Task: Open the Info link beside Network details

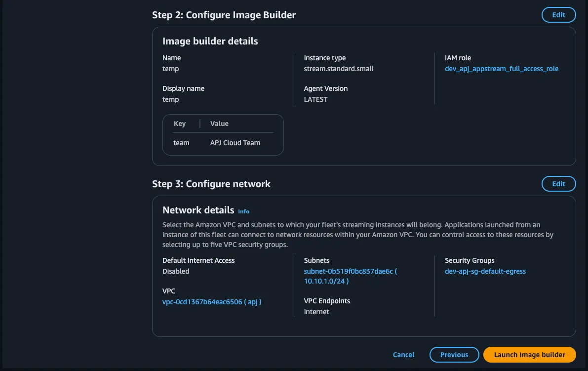Action: pyautogui.click(x=243, y=211)
